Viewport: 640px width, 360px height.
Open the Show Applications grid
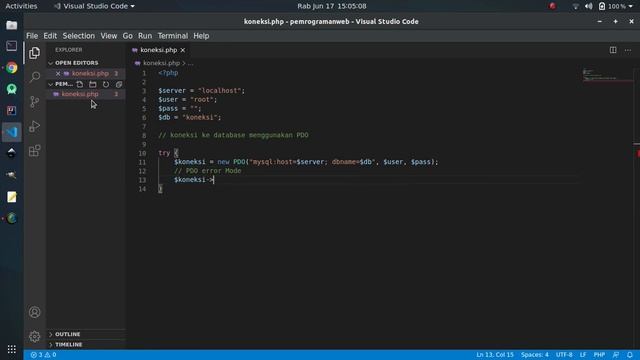tap(11, 349)
